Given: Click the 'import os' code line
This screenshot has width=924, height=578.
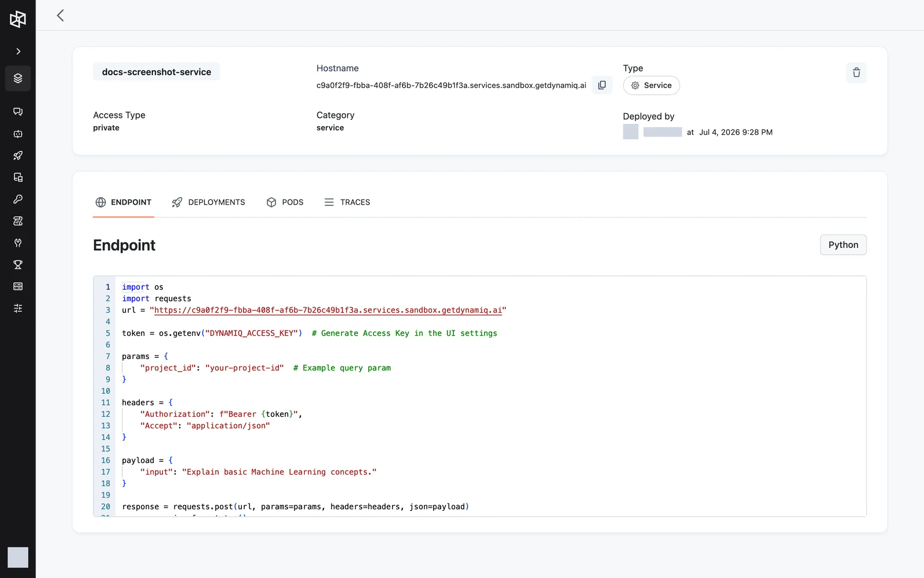Looking at the screenshot, I should tap(143, 287).
